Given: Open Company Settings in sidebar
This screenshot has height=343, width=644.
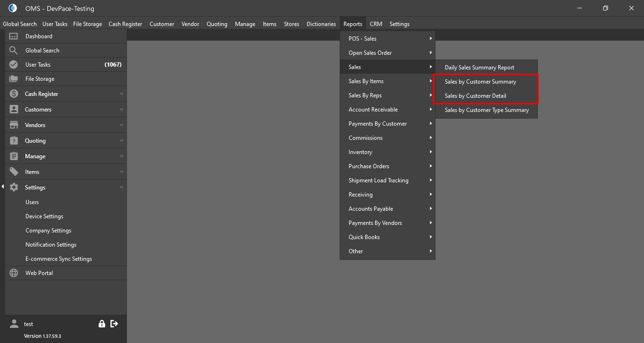Looking at the screenshot, I should [48, 231].
